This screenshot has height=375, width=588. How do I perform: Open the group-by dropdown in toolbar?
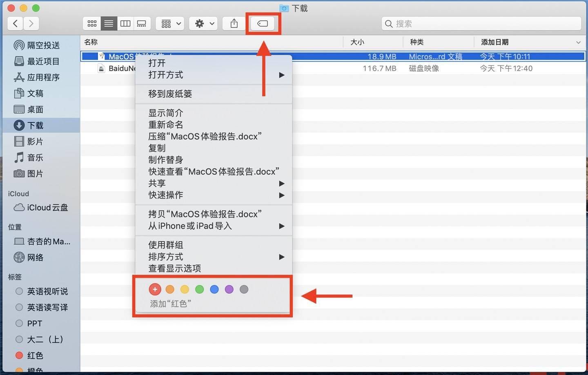(171, 24)
